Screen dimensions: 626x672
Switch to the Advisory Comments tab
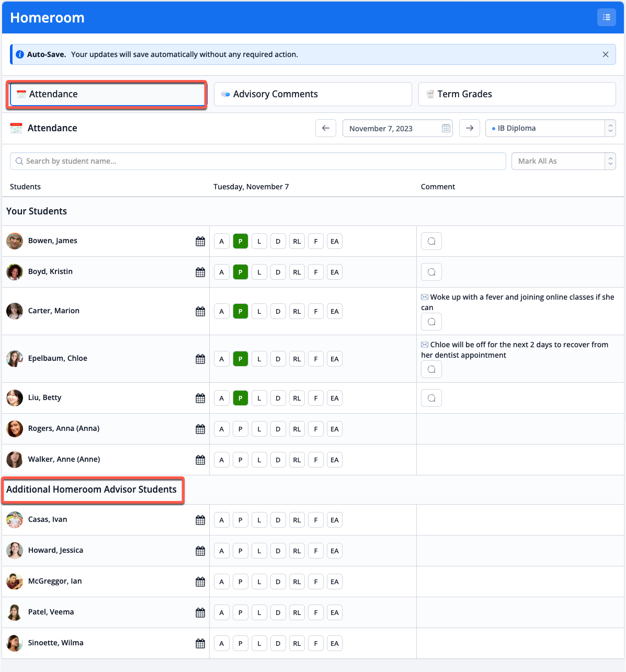point(313,94)
